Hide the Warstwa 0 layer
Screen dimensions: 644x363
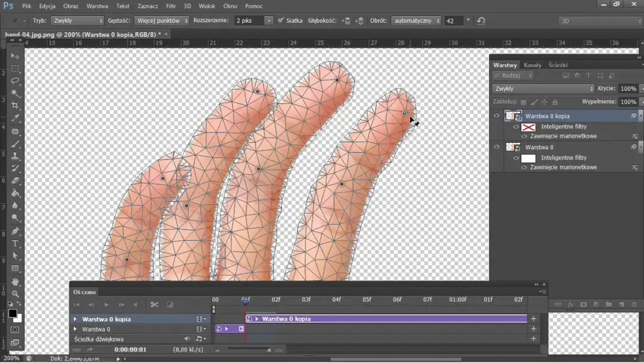tap(497, 147)
